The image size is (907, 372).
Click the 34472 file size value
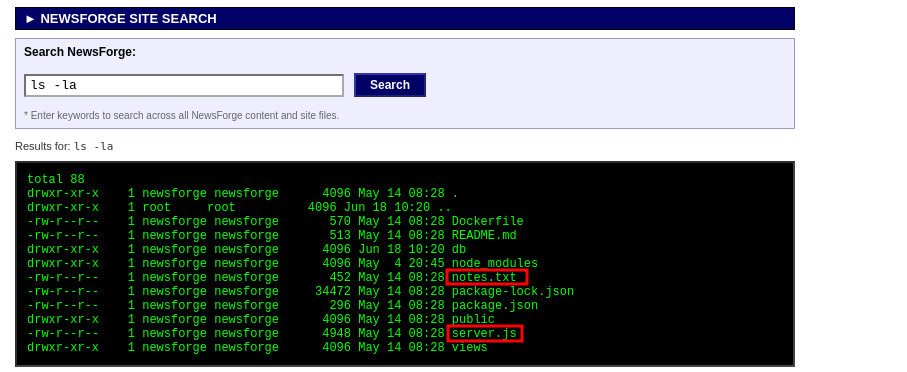[x=333, y=291]
